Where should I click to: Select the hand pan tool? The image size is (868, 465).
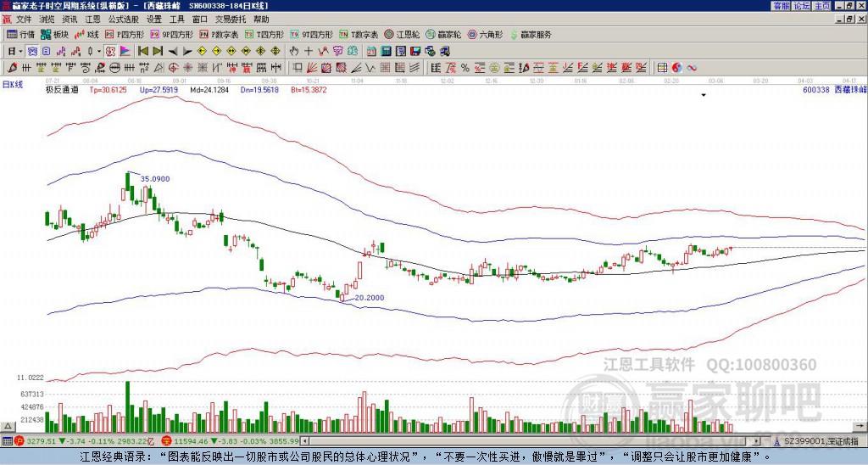294,52
